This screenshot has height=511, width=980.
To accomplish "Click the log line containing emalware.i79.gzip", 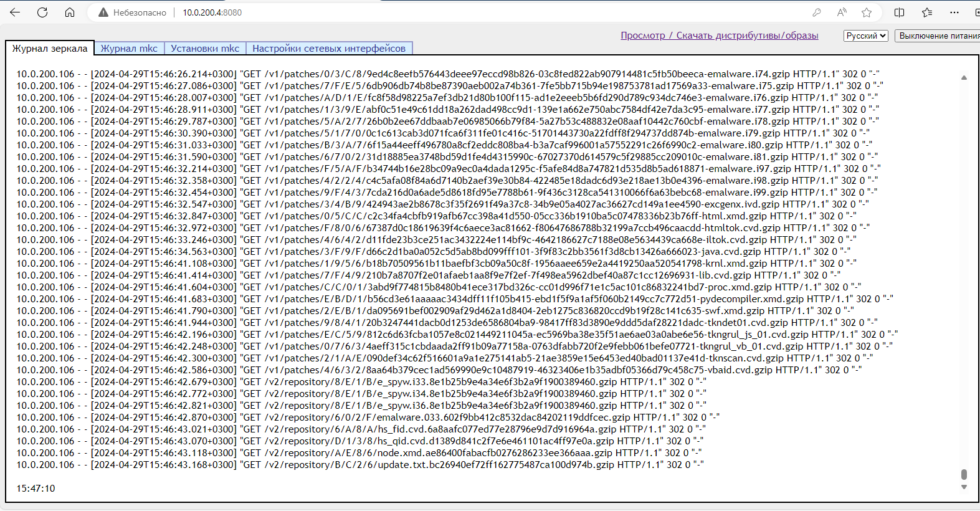I will coord(443,133).
